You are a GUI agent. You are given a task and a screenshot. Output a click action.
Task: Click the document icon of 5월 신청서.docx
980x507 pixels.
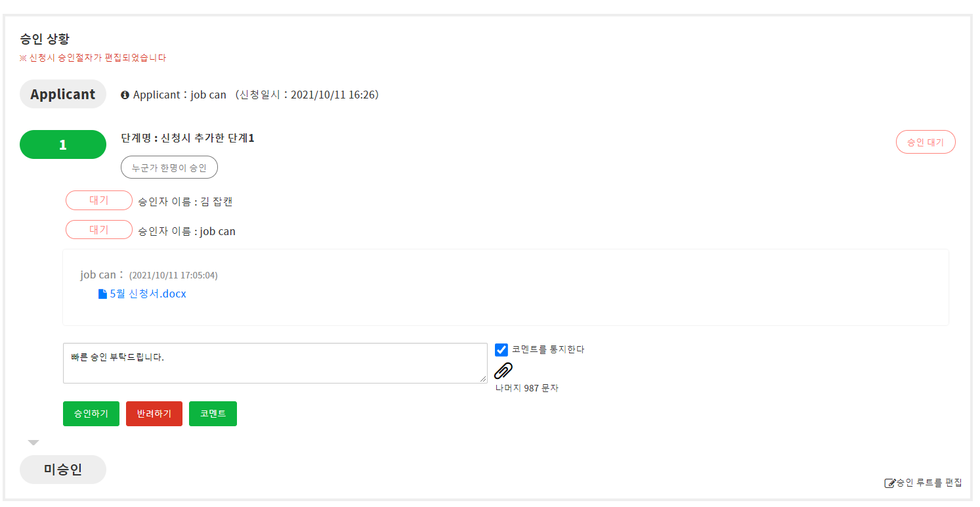coord(102,294)
